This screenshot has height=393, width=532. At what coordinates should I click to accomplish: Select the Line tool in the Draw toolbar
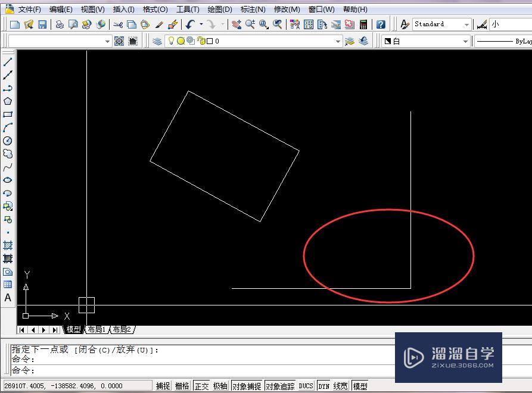7,60
